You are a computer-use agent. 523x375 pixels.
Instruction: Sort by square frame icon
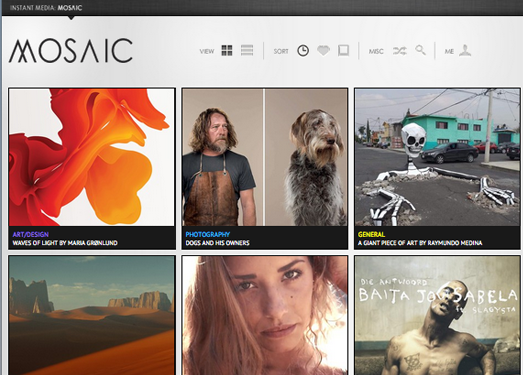343,51
